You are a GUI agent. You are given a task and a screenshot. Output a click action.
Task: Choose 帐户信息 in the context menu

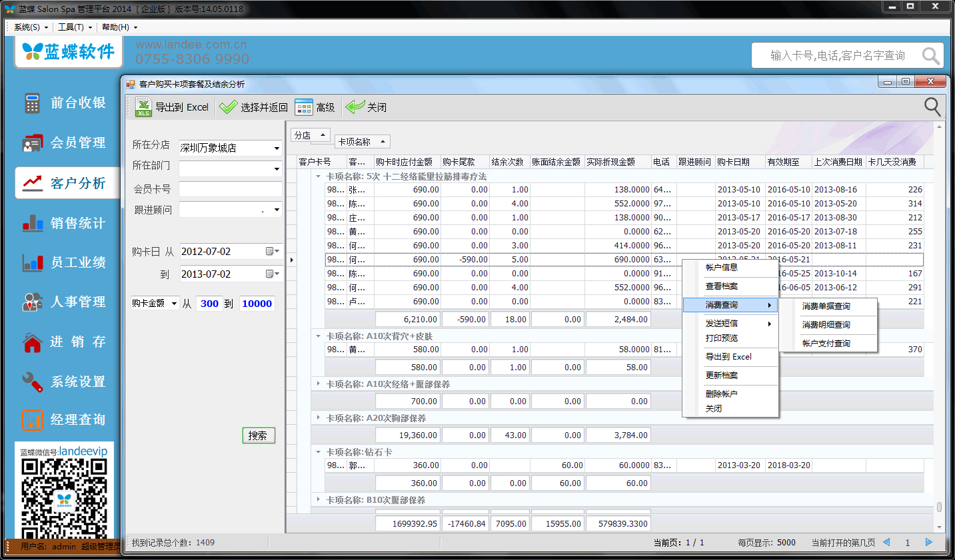pyautogui.click(x=731, y=268)
